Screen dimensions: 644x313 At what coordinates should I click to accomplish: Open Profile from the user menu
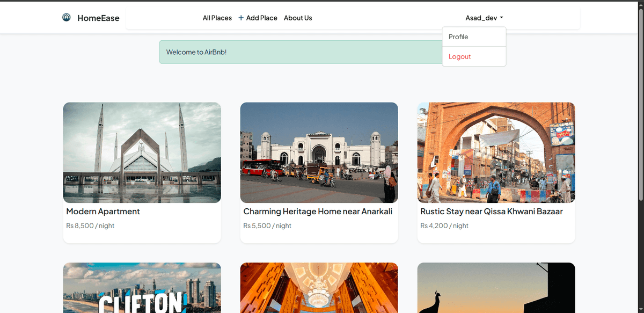tap(459, 37)
